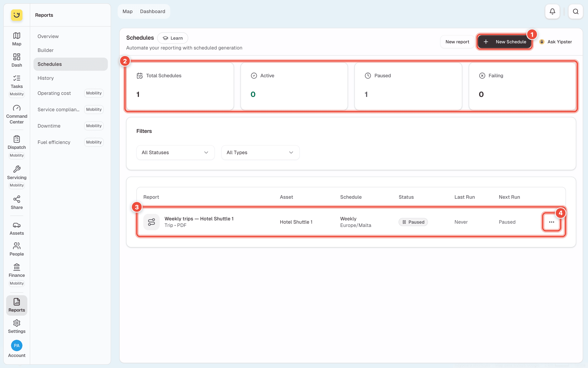Expand the All Statuses dropdown
Viewport: 588px width, 368px height.
tap(175, 153)
